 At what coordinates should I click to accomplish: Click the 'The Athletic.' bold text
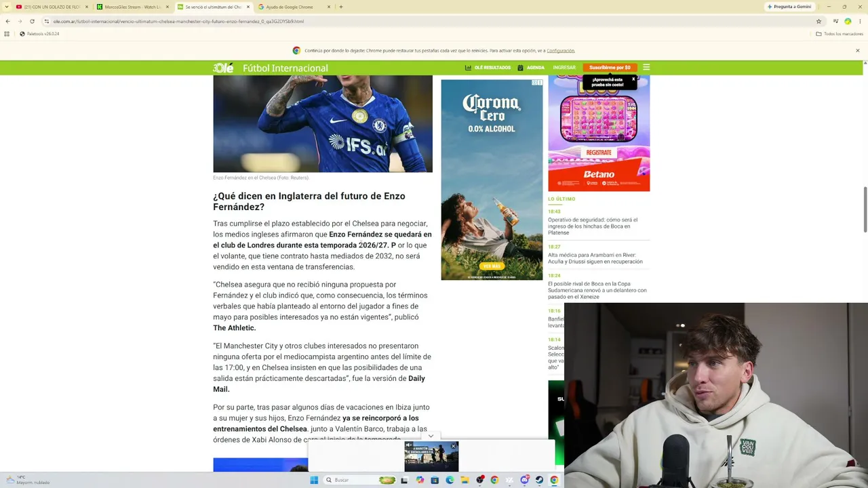tap(235, 328)
